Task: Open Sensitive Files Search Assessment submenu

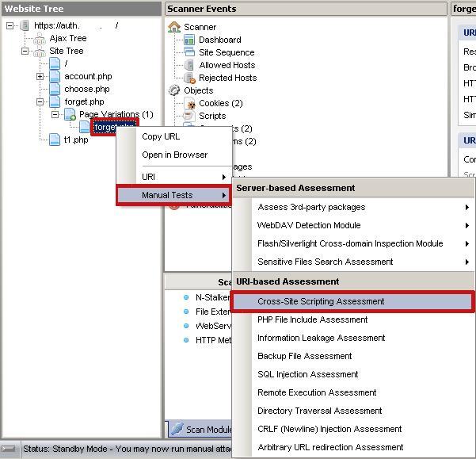Action: (x=353, y=262)
